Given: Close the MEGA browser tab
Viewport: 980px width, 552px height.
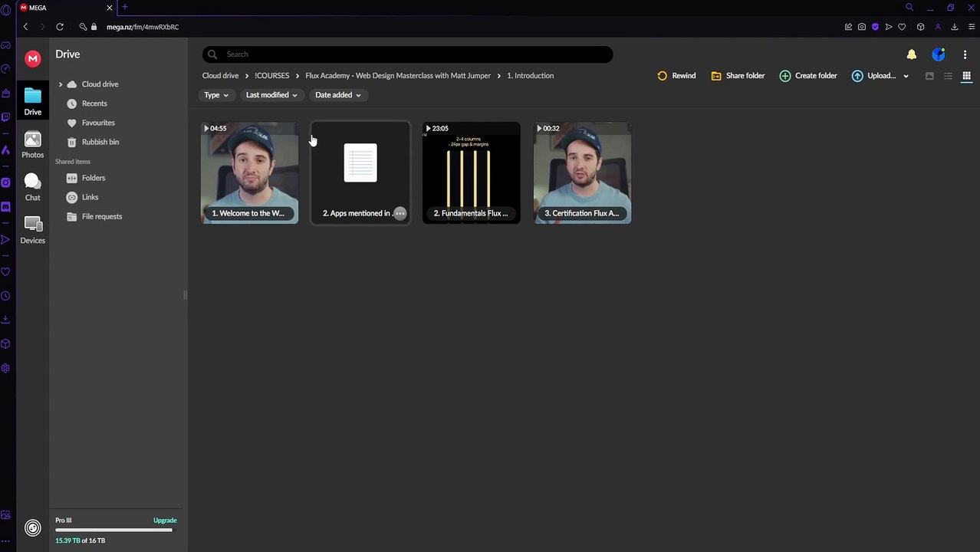Looking at the screenshot, I should (x=109, y=7).
